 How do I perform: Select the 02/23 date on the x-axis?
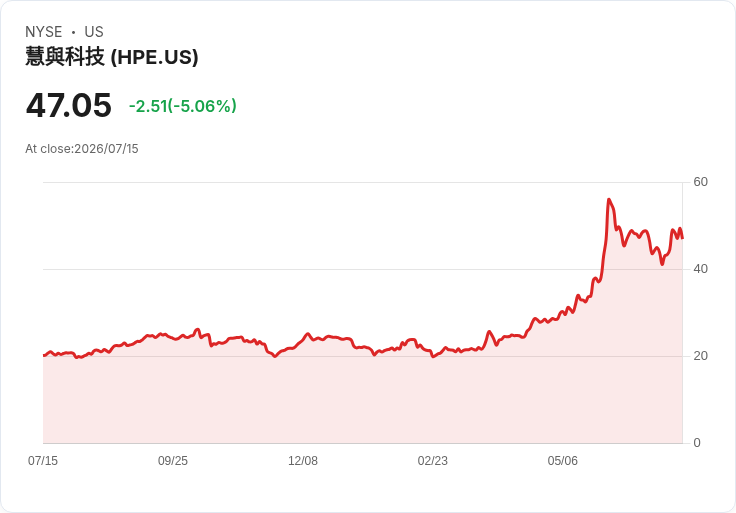point(432,461)
